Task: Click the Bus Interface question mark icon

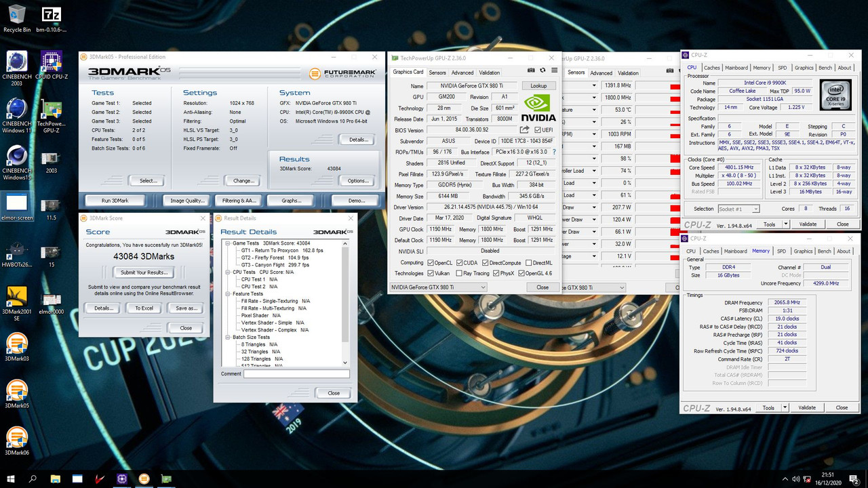Action: pos(554,152)
